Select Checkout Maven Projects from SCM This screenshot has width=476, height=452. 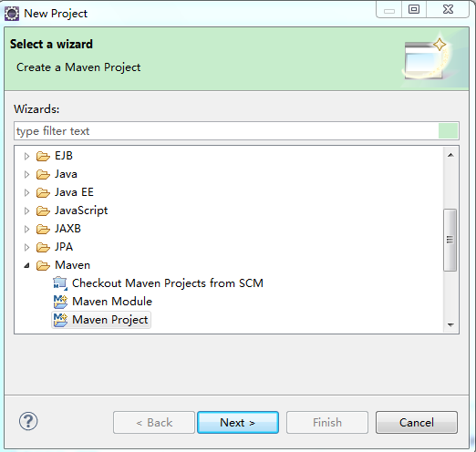(168, 283)
